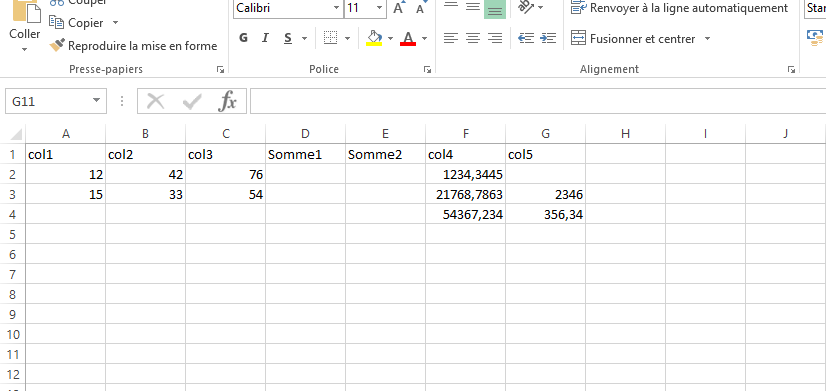This screenshot has height=391, width=826.
Task: Apply red font color A
Action: (x=408, y=38)
